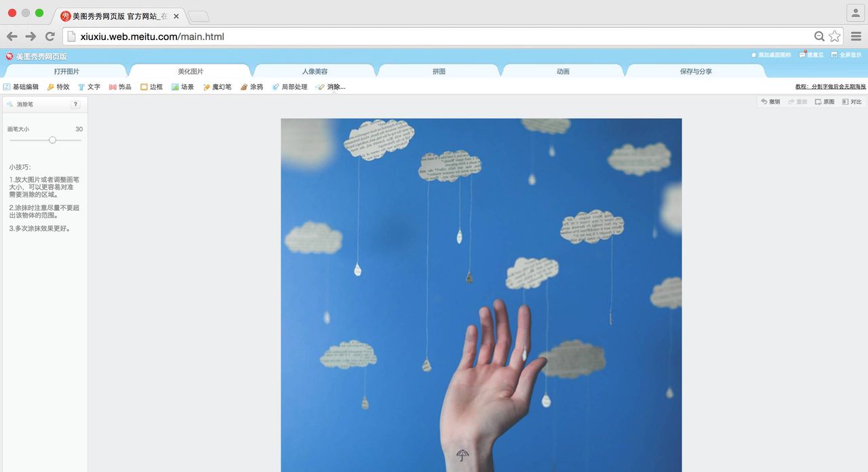
Task: Select the 魔幻笔 magic pen tool
Action: tap(217, 87)
